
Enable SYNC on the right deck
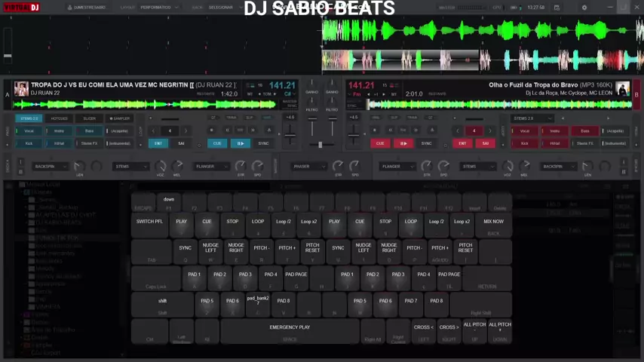[427, 143]
